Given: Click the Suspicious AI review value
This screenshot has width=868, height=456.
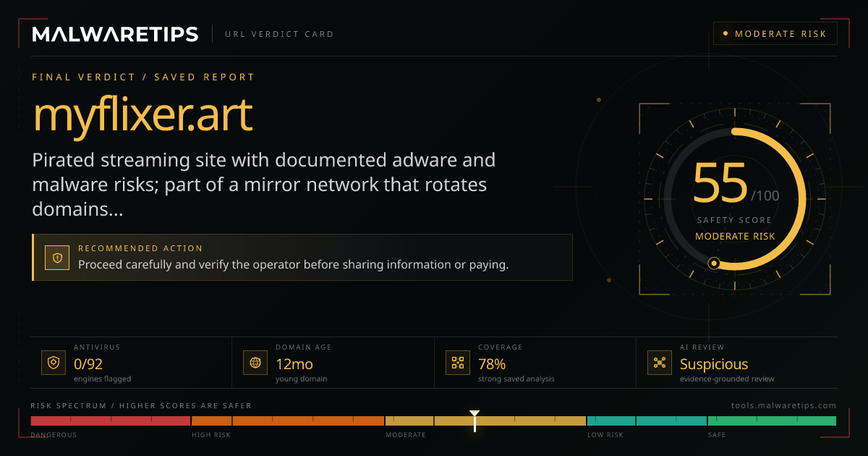Looking at the screenshot, I should point(714,364).
